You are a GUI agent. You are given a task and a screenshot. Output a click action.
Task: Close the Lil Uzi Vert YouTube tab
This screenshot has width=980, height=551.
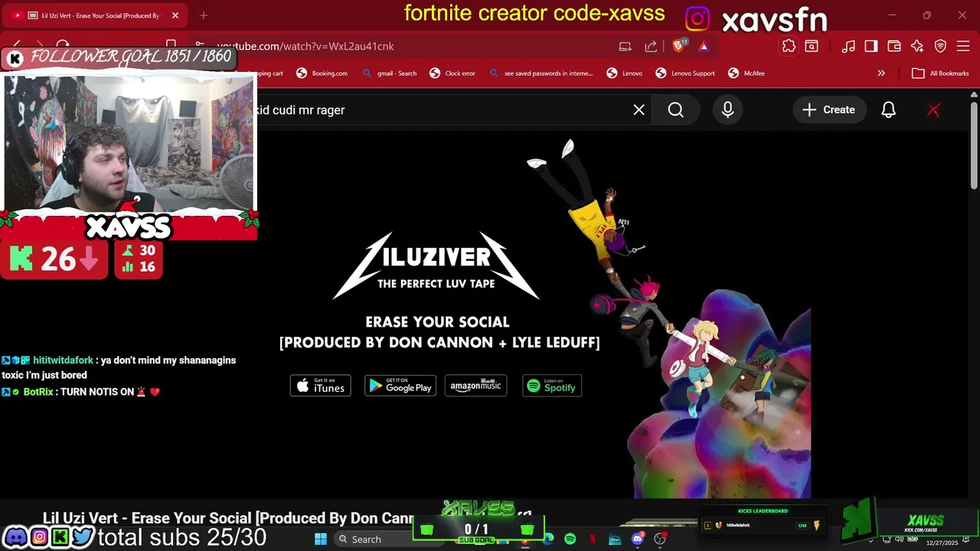pyautogui.click(x=175, y=15)
